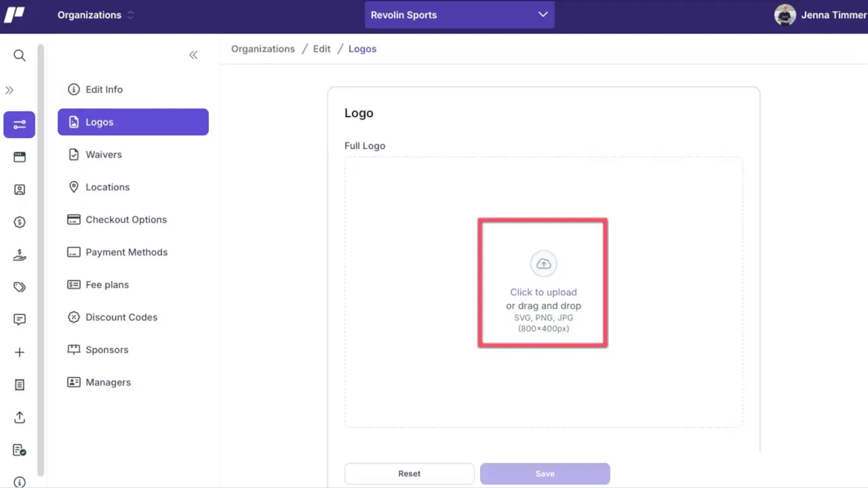This screenshot has height=488, width=868.
Task: Select the Discount Codes menu item
Action: [x=121, y=317]
